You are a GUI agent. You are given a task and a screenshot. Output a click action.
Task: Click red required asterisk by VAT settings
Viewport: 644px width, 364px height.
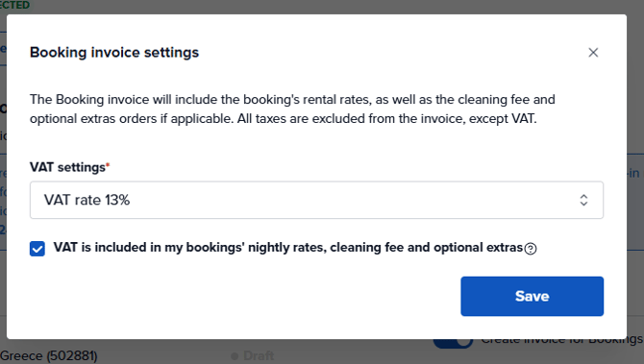(108, 164)
